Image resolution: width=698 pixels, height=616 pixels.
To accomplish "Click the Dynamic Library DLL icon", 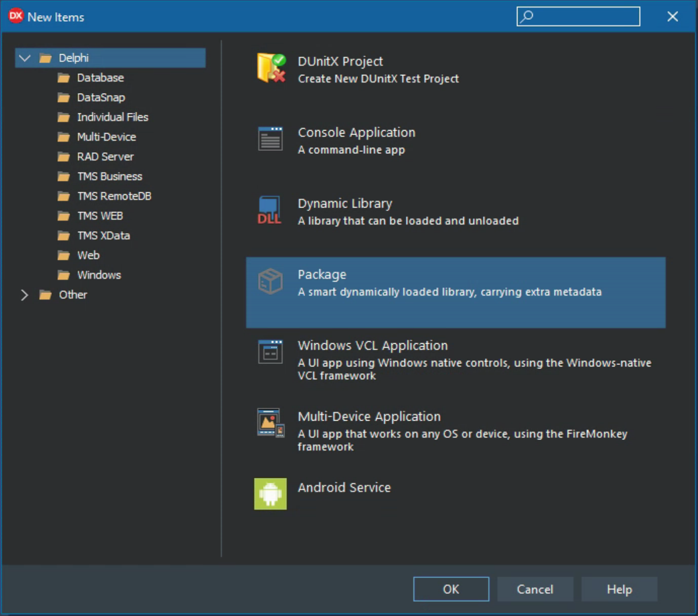I will [x=269, y=210].
